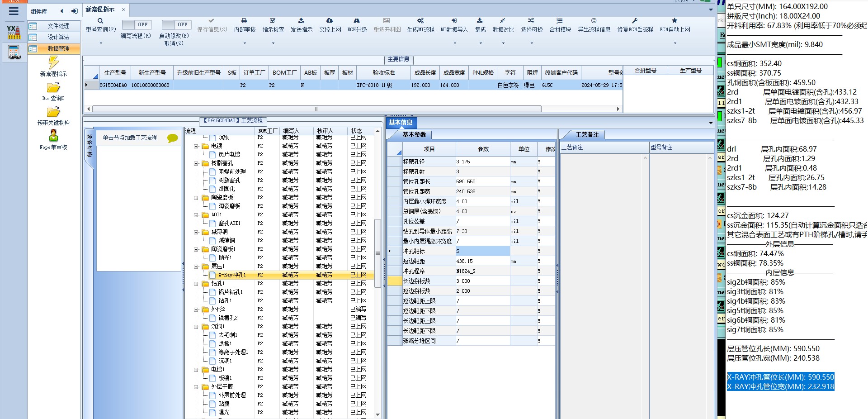Click the 发送指示 upload icon
The width and height of the screenshot is (868, 419).
[301, 21]
